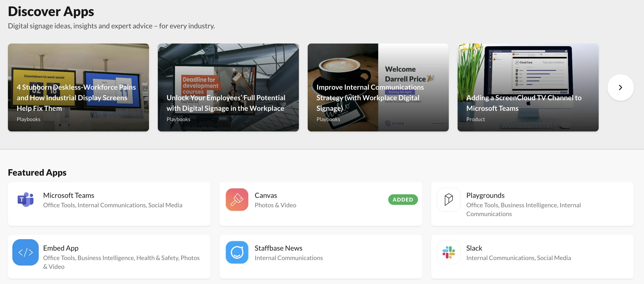Click the 'Discover Apps' heading
Image resolution: width=644 pixels, height=284 pixels.
tap(51, 11)
